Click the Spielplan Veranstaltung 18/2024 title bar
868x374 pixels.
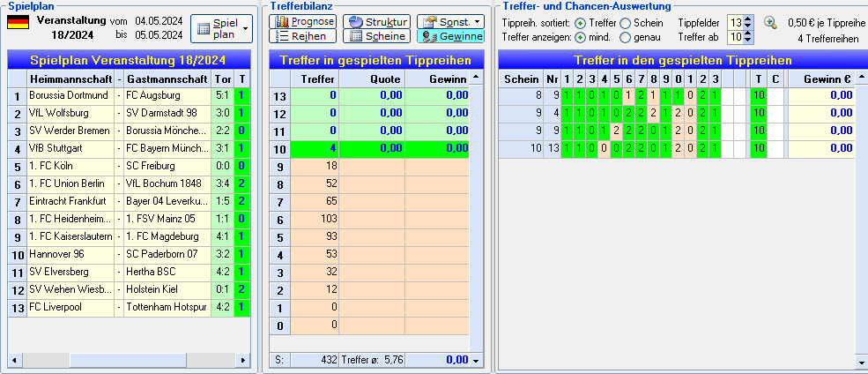coord(129,60)
